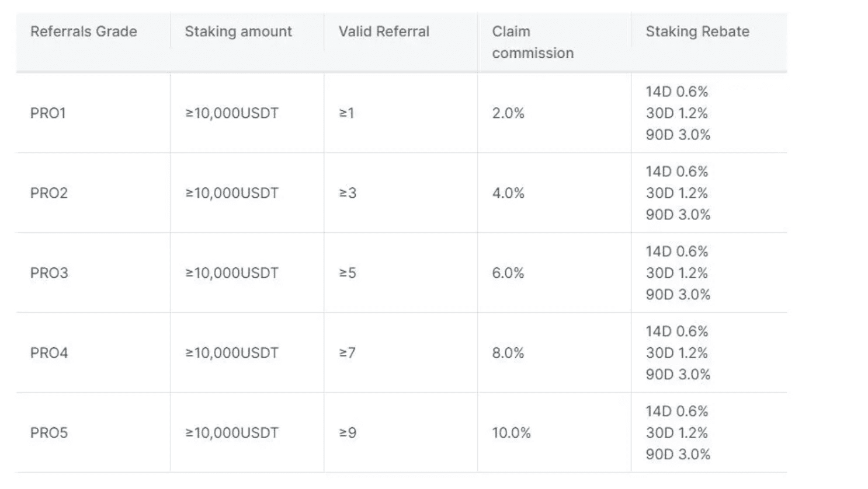This screenshot has width=868, height=489.
Task: Click the ≥9 valid referral cell
Action: coord(348,433)
